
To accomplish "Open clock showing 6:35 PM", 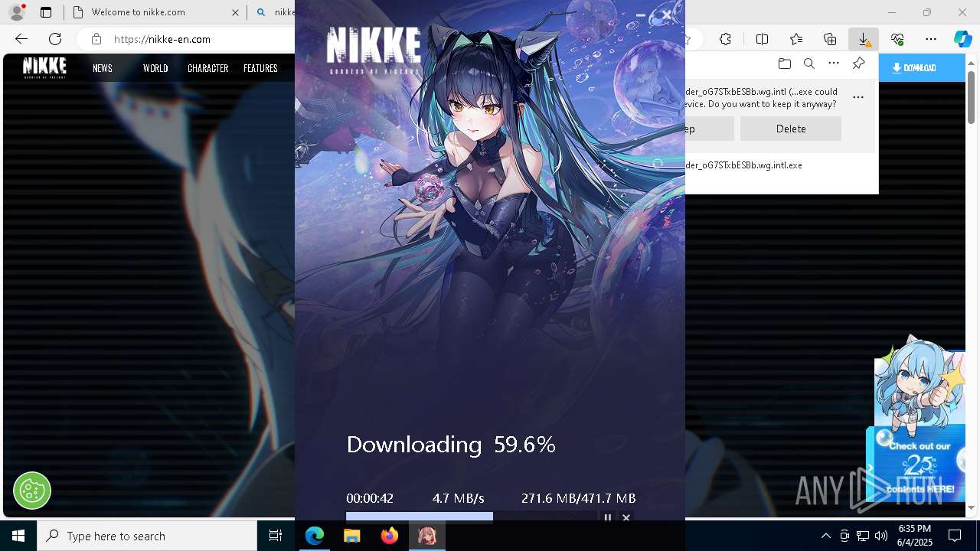I will [914, 536].
